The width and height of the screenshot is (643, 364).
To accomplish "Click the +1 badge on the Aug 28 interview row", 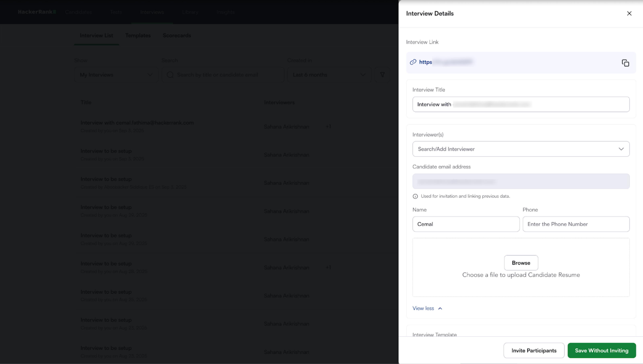I will point(328,268).
